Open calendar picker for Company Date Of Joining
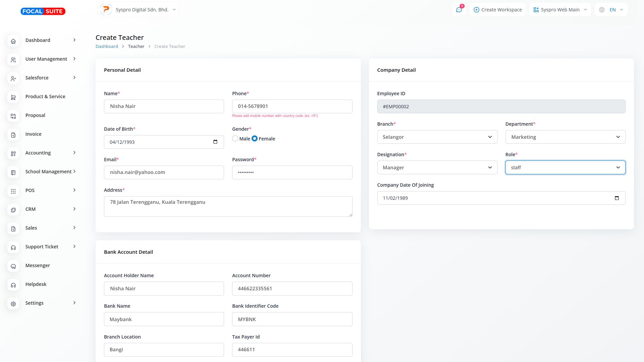Viewport: 644px width, 362px height. [616, 198]
